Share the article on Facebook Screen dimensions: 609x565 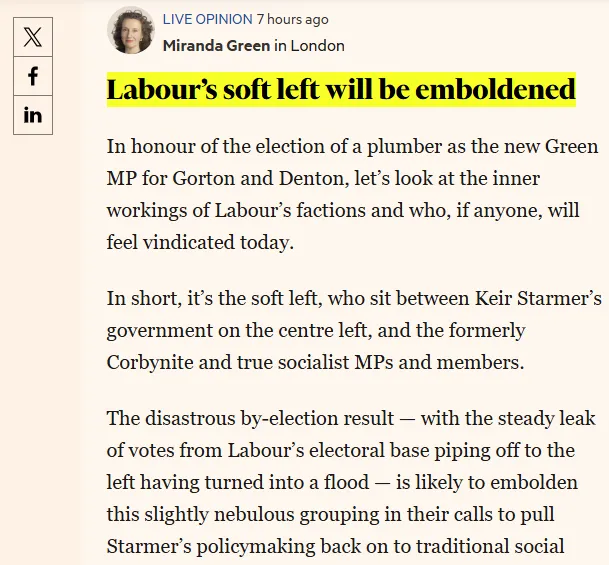pyautogui.click(x=33, y=77)
